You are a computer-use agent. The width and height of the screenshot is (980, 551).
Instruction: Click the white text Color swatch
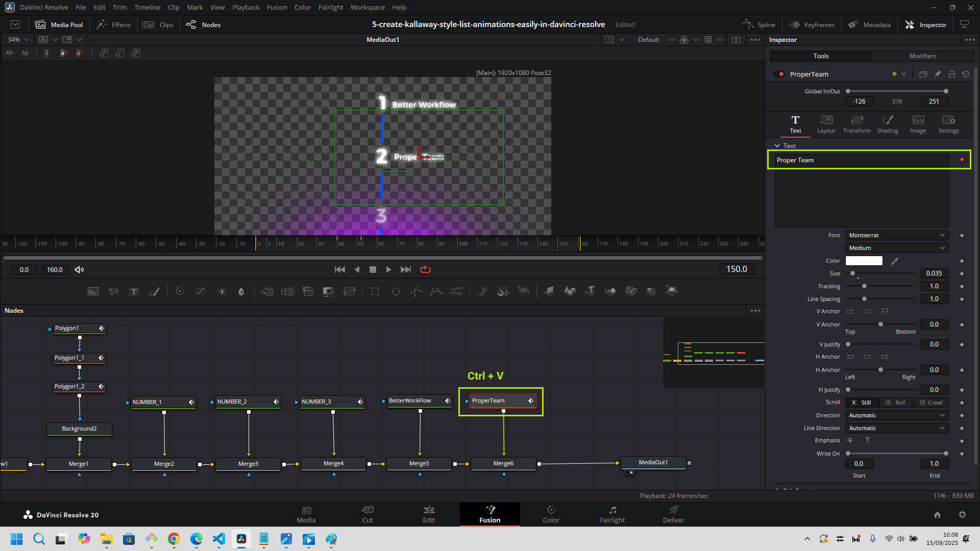click(x=864, y=261)
